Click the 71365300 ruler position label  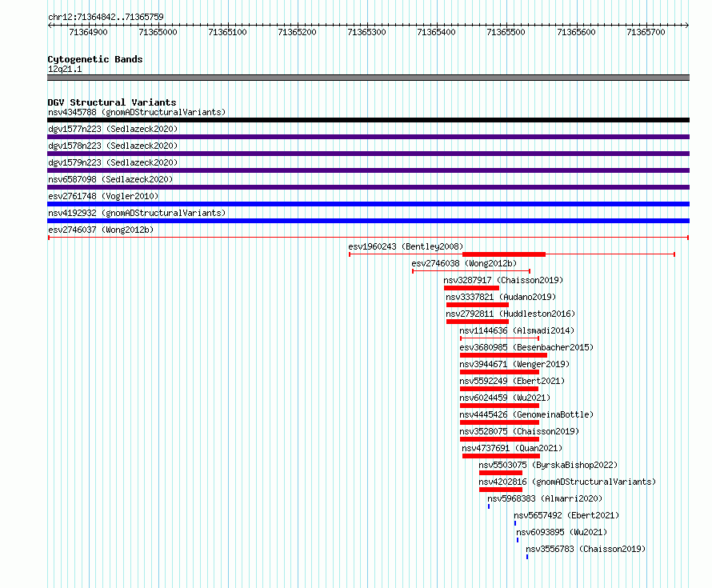[x=366, y=32]
